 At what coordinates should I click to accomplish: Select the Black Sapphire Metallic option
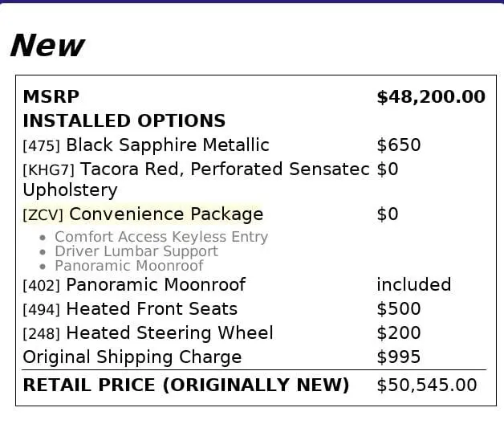167,145
